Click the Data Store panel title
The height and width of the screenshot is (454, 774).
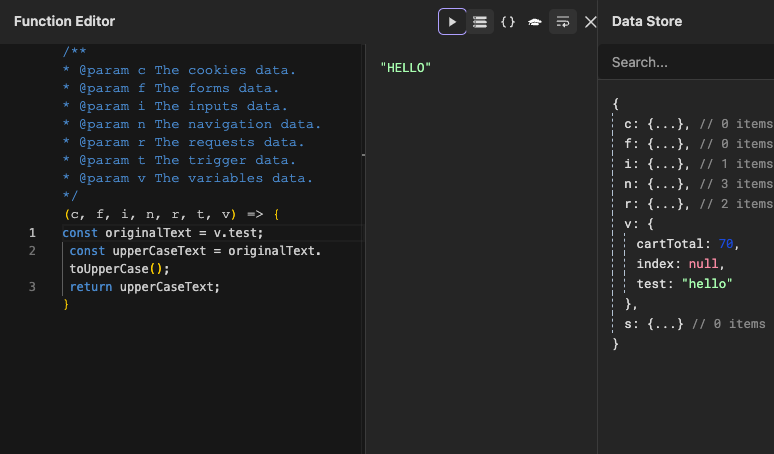click(647, 21)
